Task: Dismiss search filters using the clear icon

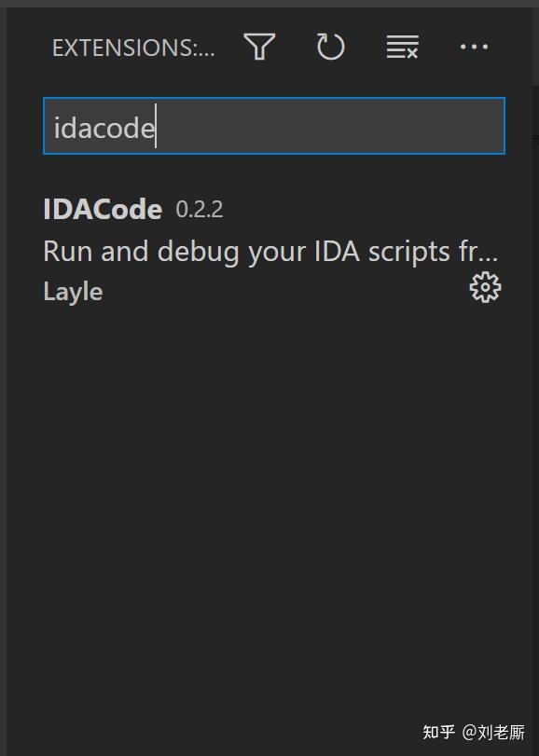Action: click(x=401, y=47)
